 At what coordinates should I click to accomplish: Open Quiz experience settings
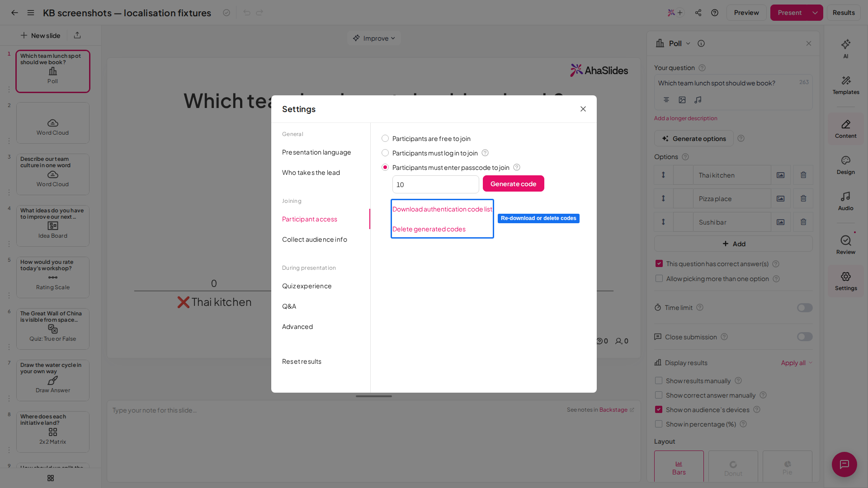click(307, 286)
